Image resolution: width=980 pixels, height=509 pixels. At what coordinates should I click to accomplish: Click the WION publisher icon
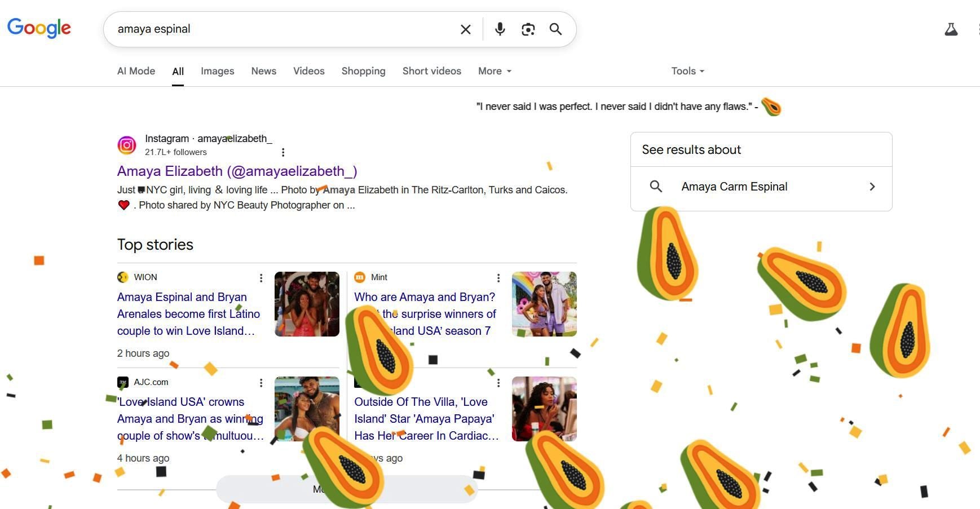click(x=122, y=277)
